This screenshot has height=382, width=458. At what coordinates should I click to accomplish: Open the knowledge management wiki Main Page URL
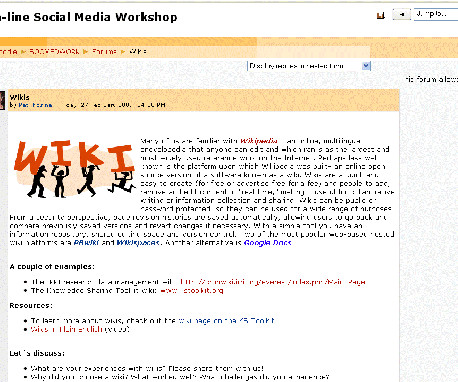pos(273,282)
